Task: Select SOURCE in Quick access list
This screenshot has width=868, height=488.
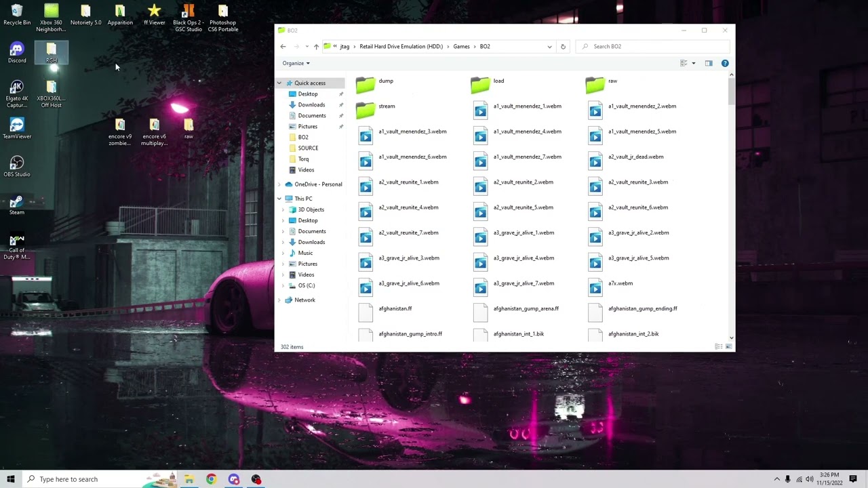Action: pyautogui.click(x=308, y=148)
